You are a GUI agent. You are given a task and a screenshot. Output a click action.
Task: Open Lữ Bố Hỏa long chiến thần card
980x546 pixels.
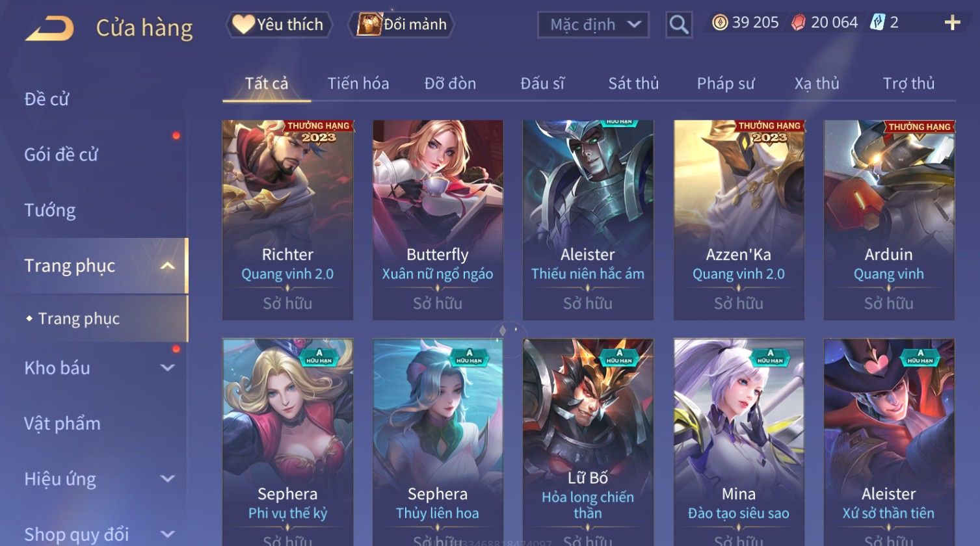[588, 442]
